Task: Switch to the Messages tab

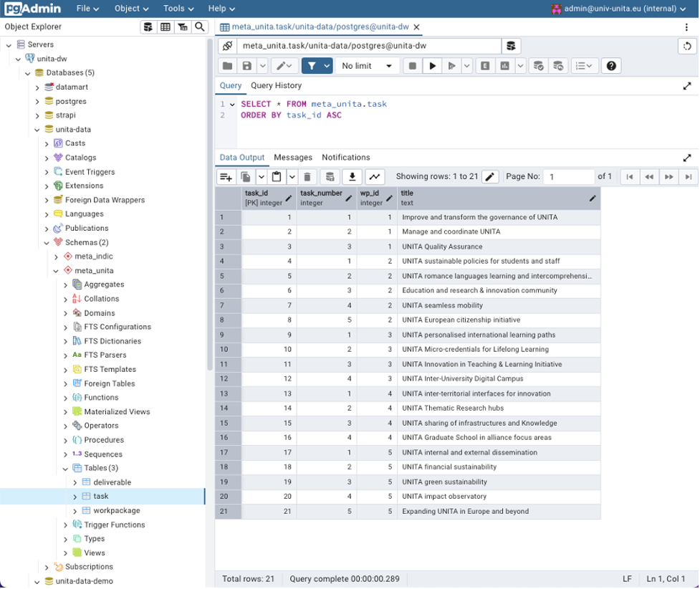Action: point(293,158)
